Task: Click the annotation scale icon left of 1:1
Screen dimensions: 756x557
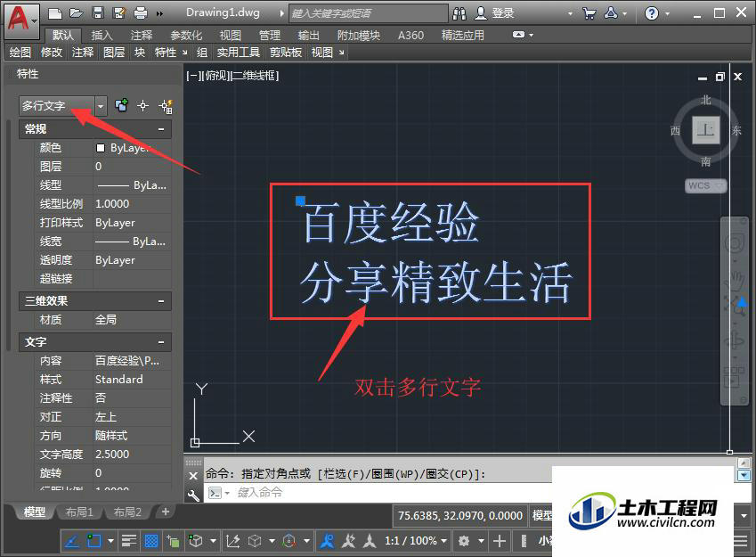Action: 370,541
